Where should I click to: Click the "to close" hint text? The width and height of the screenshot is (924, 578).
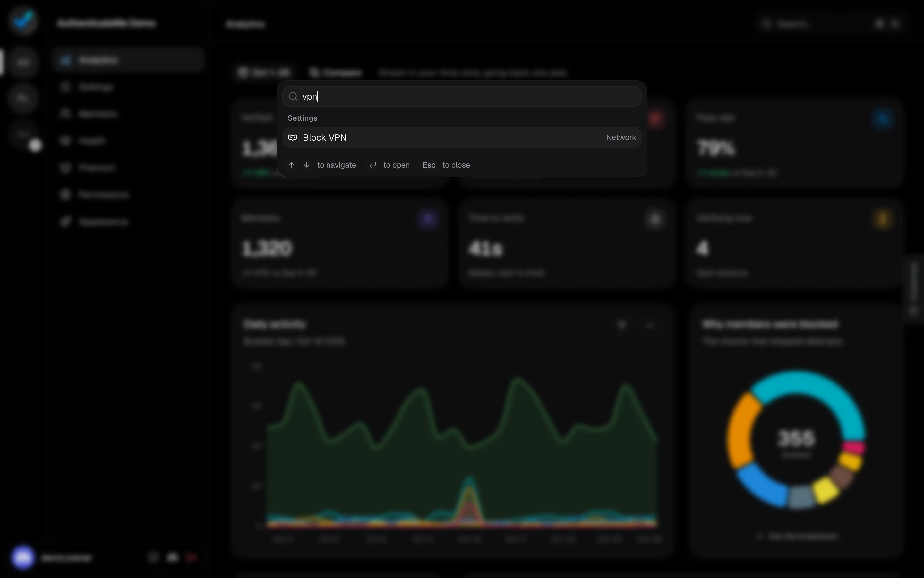click(456, 165)
